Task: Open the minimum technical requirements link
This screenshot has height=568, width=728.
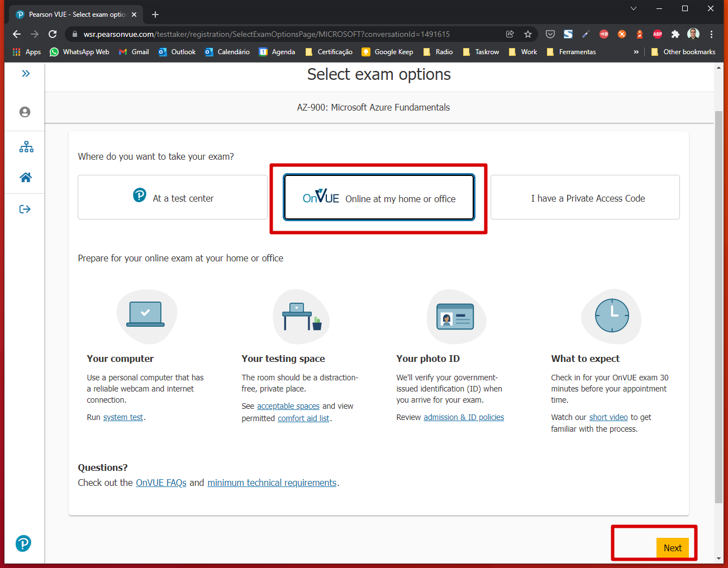Action: pyautogui.click(x=272, y=483)
